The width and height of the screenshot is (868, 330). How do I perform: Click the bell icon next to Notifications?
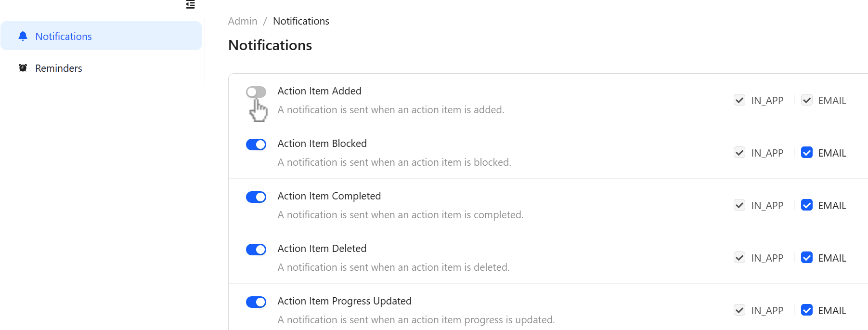click(x=22, y=36)
